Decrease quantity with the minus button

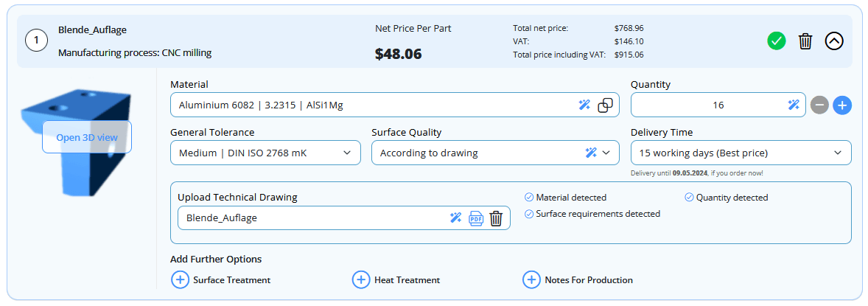[x=820, y=105]
